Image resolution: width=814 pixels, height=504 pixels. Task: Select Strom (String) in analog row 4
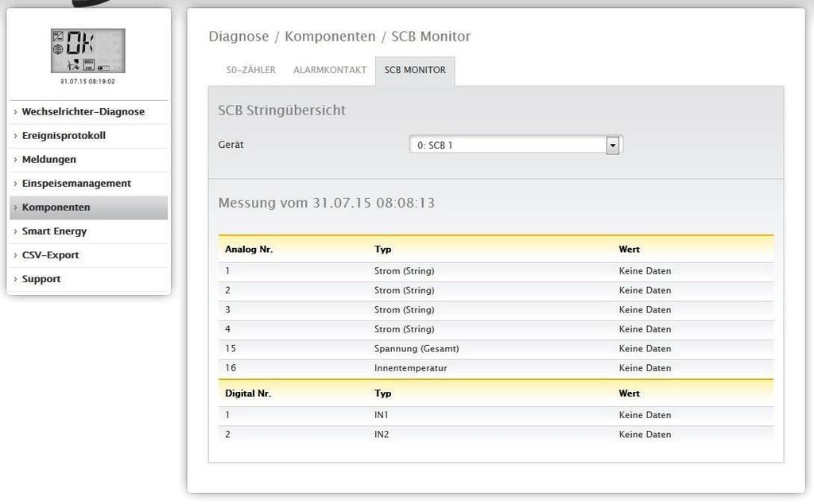tap(404, 329)
